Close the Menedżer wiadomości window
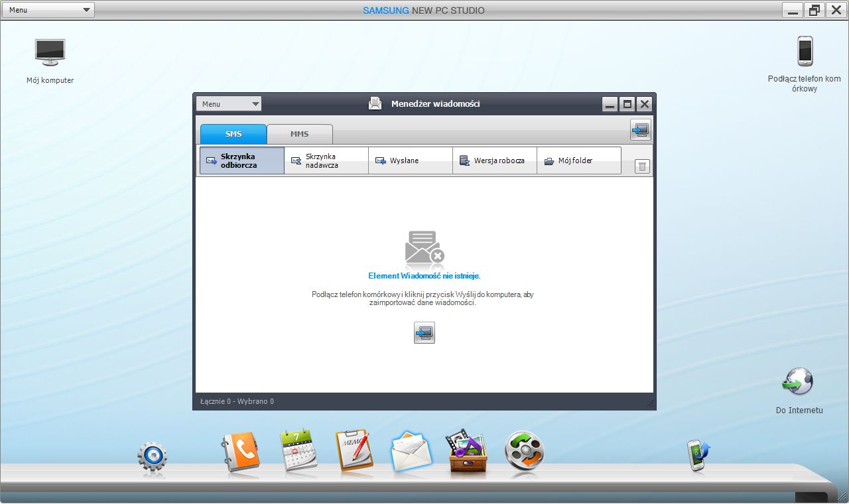The height and width of the screenshot is (504, 849). (x=644, y=104)
